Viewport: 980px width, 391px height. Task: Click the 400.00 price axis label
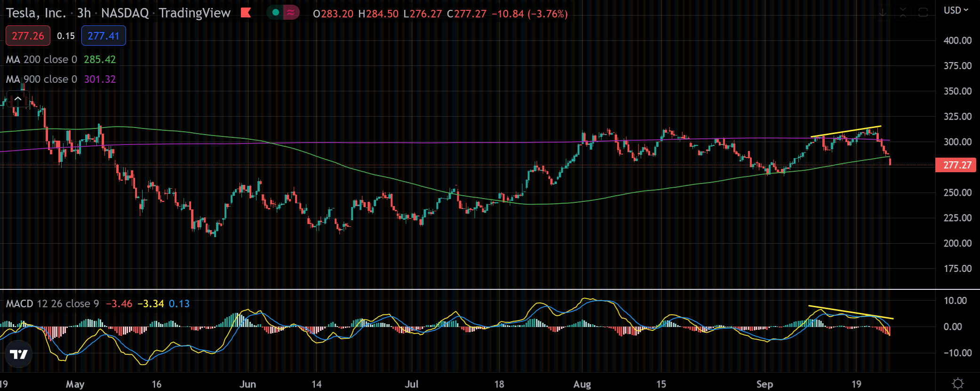click(x=957, y=40)
